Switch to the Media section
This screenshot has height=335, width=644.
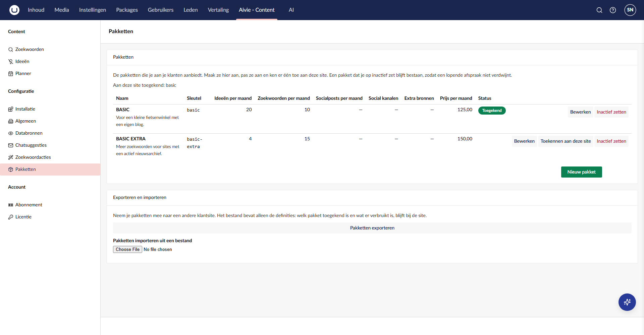[x=62, y=10]
